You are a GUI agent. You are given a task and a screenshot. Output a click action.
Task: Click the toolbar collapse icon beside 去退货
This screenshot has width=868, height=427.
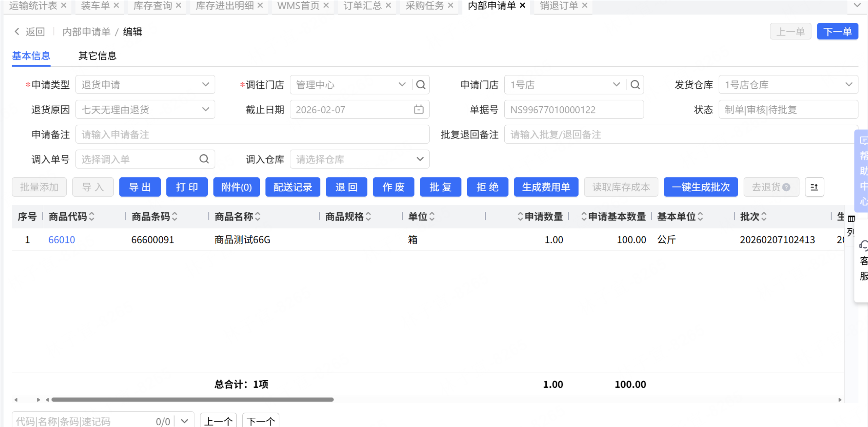tap(814, 187)
